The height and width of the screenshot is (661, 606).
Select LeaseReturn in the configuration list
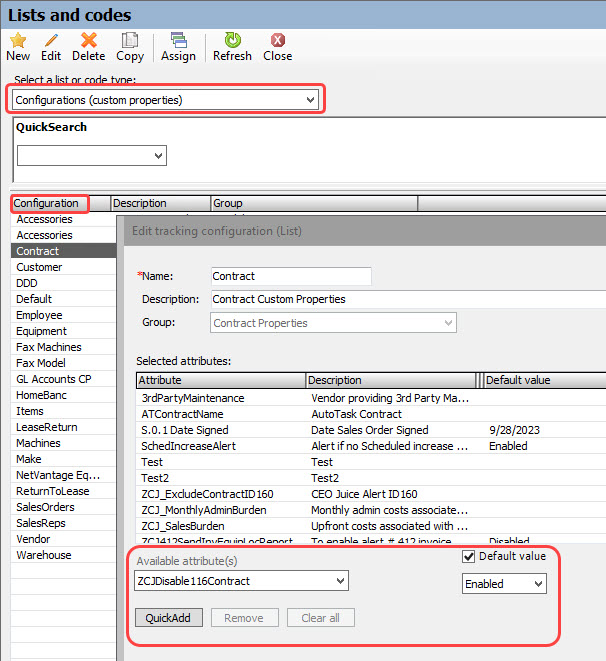(x=63, y=427)
